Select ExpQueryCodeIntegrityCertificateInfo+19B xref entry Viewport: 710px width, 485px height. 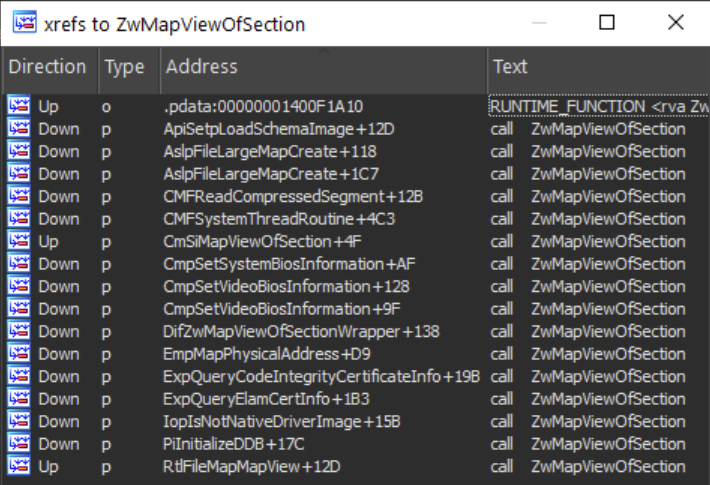click(x=321, y=376)
